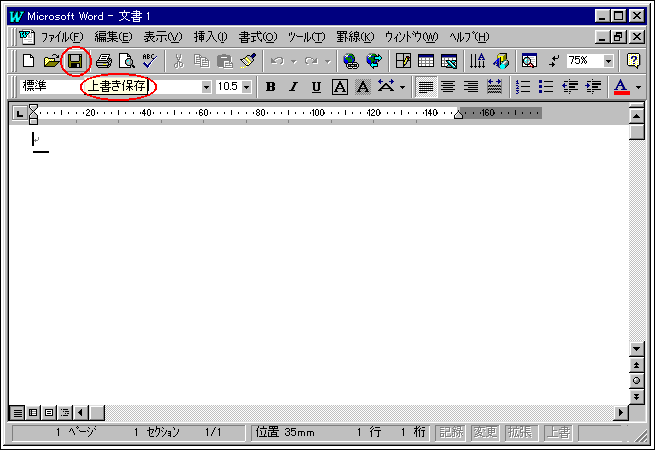Create a new blank document
The width and height of the screenshot is (655, 450).
[28, 61]
